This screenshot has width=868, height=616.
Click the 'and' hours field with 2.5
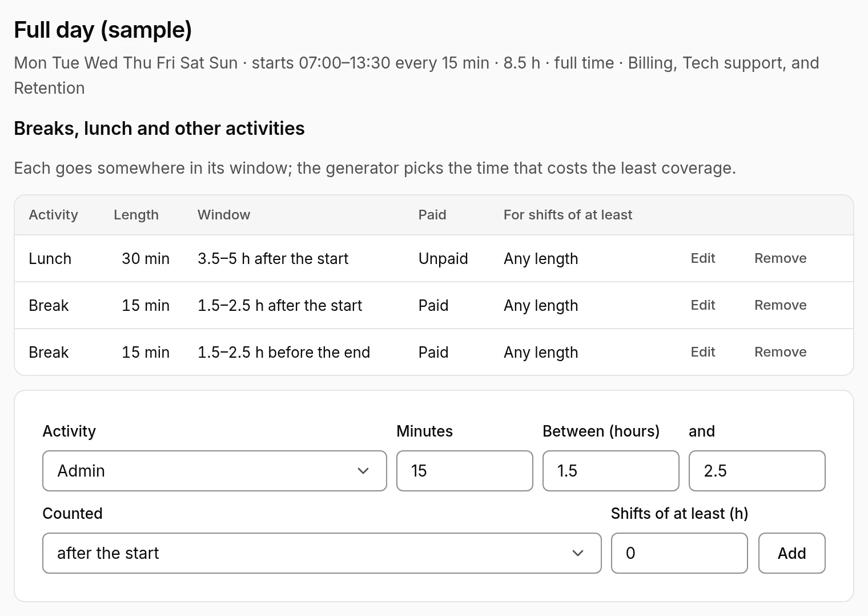click(x=757, y=471)
